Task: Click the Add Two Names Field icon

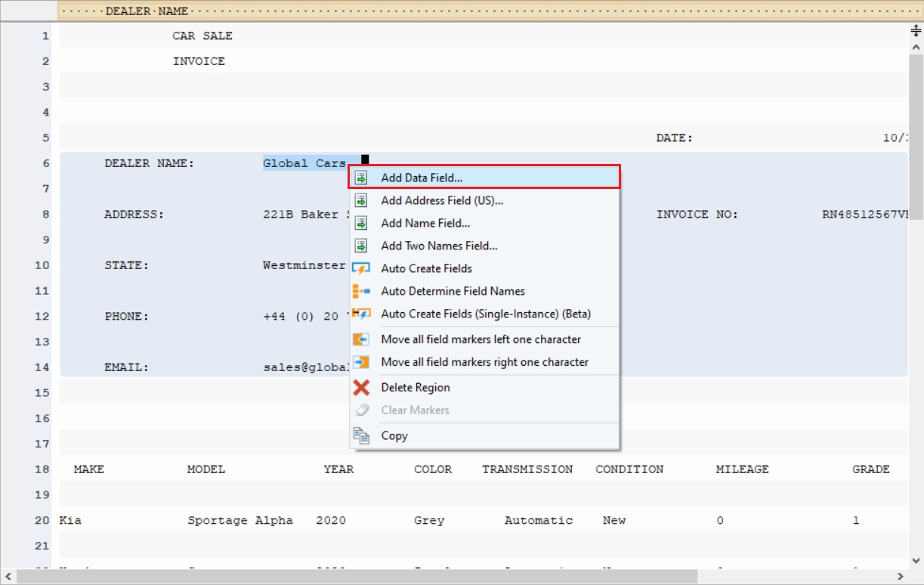Action: coord(361,246)
